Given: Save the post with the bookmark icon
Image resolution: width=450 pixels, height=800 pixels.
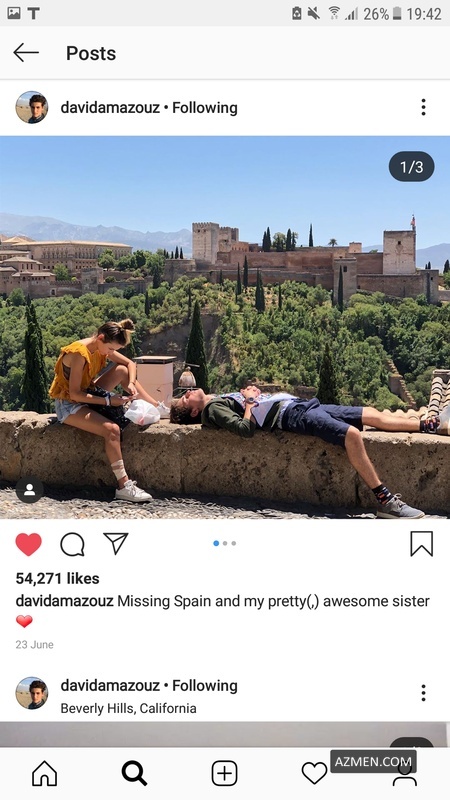Looking at the screenshot, I should [422, 543].
